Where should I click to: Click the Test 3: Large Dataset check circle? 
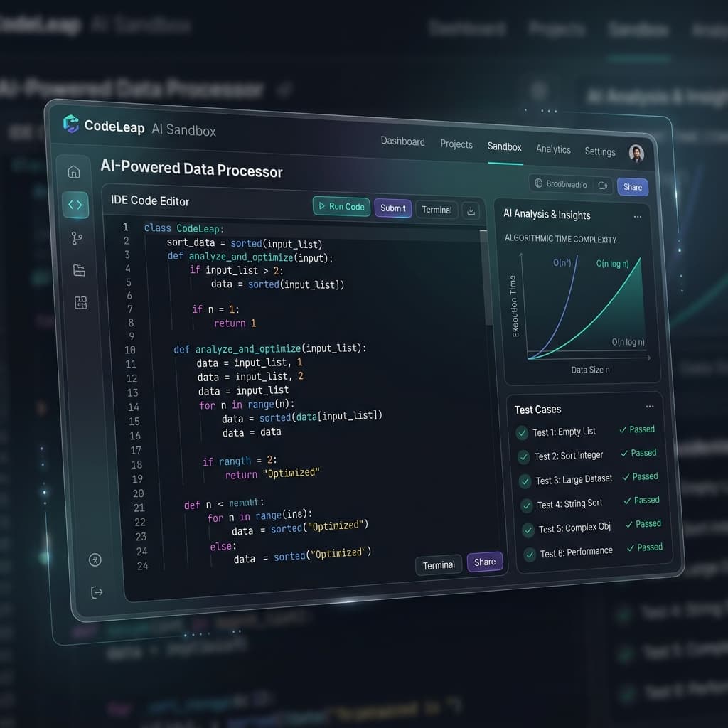525,481
